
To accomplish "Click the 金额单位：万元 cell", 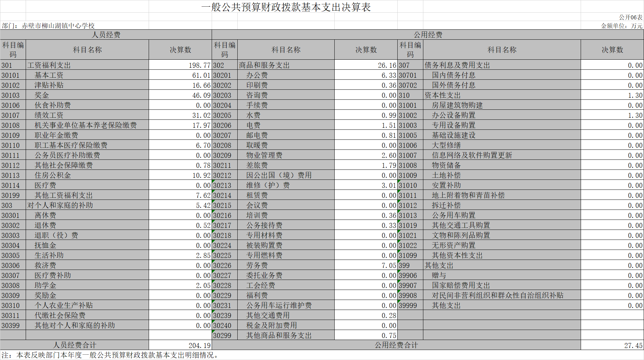I will point(622,26).
